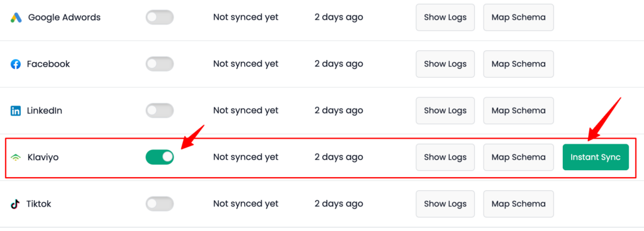Enable the Google Adwords sync toggle
This screenshot has width=644, height=231.
point(160,17)
